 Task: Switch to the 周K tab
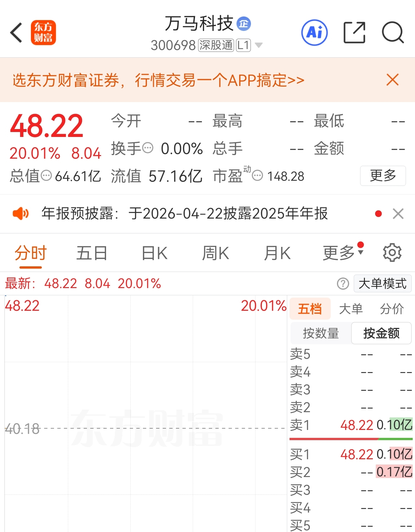215,253
